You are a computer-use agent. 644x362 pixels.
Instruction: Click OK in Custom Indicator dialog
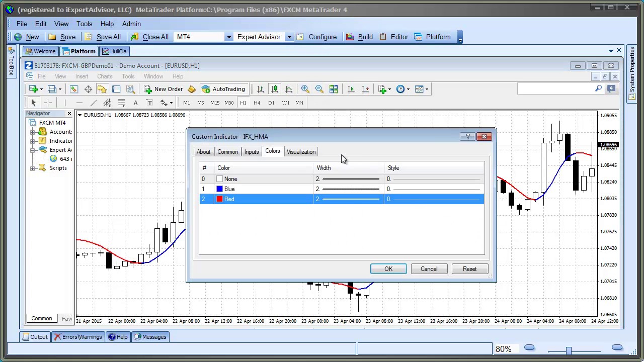tap(388, 269)
